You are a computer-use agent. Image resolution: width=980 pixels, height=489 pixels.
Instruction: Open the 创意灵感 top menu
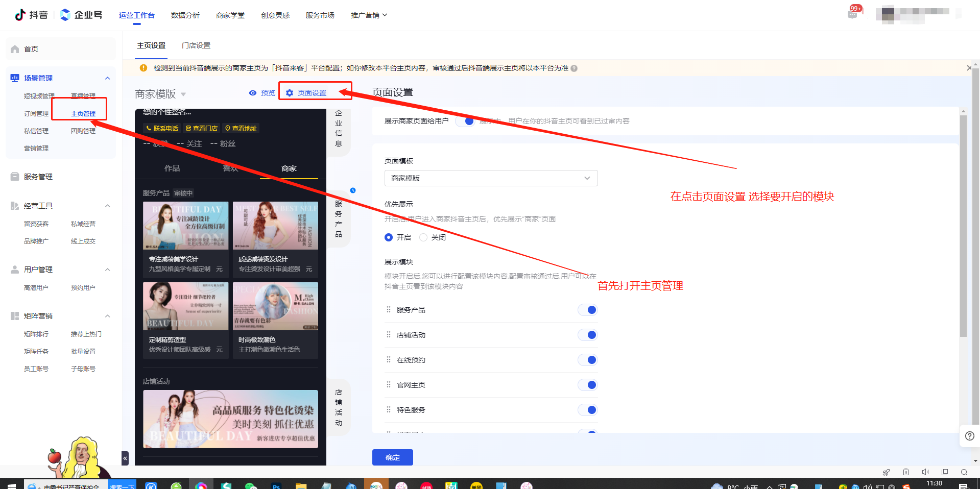pos(275,15)
